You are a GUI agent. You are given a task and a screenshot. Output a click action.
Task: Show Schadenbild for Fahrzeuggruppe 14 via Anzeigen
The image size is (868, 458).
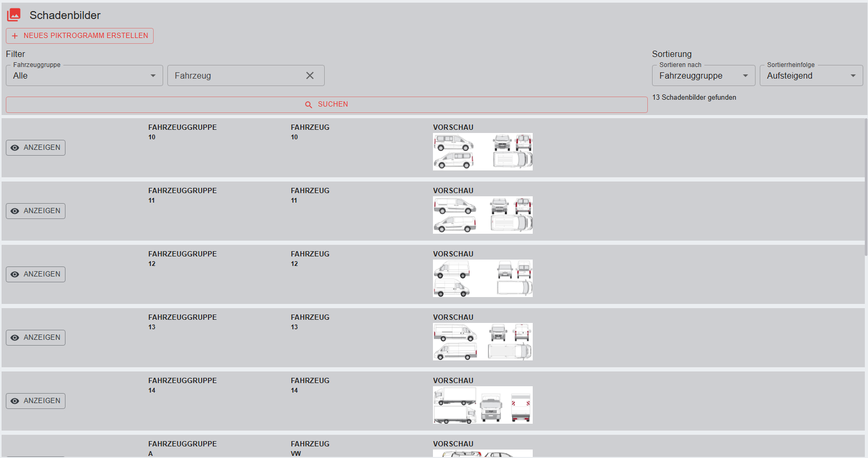(36, 401)
